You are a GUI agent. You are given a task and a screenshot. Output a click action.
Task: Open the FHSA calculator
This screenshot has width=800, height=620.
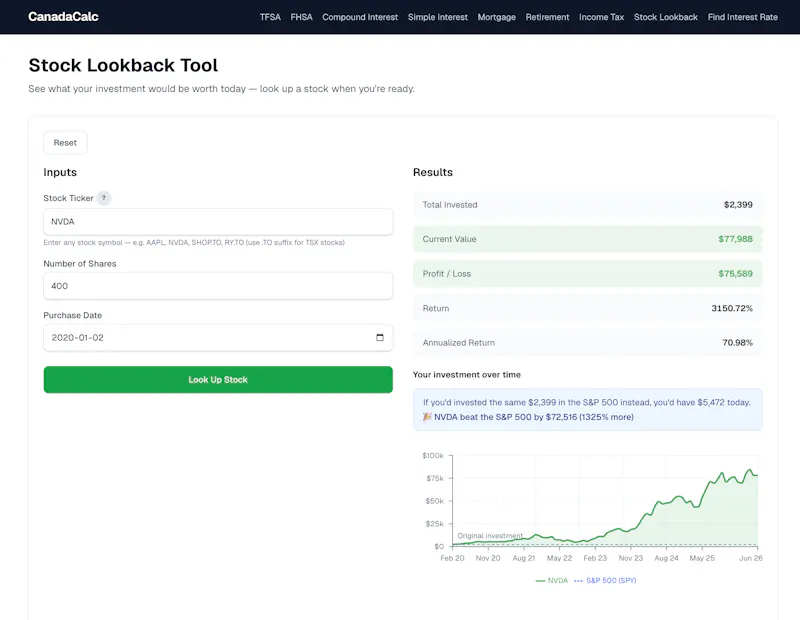pos(301,17)
